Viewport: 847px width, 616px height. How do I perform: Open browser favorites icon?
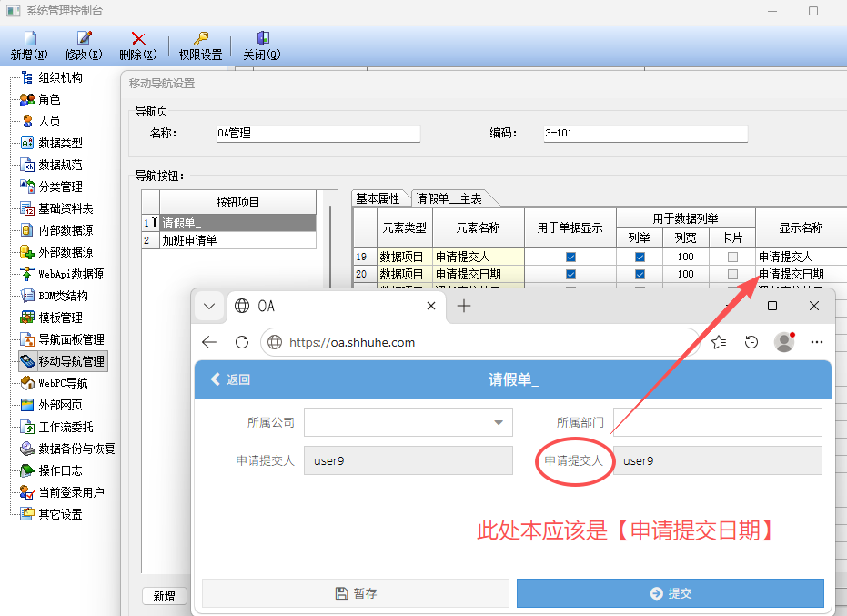pyautogui.click(x=719, y=342)
